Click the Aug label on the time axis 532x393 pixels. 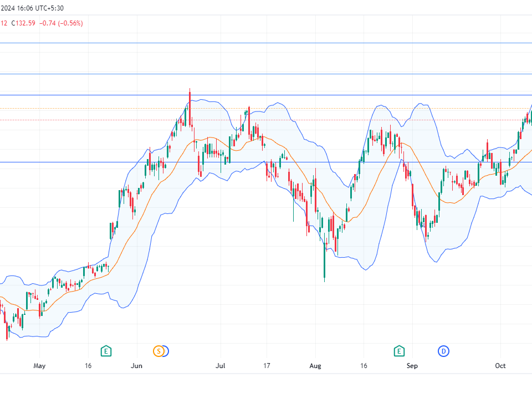(x=315, y=365)
